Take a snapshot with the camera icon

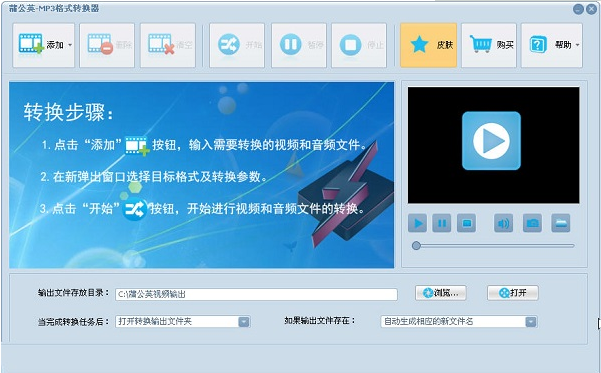pos(532,223)
